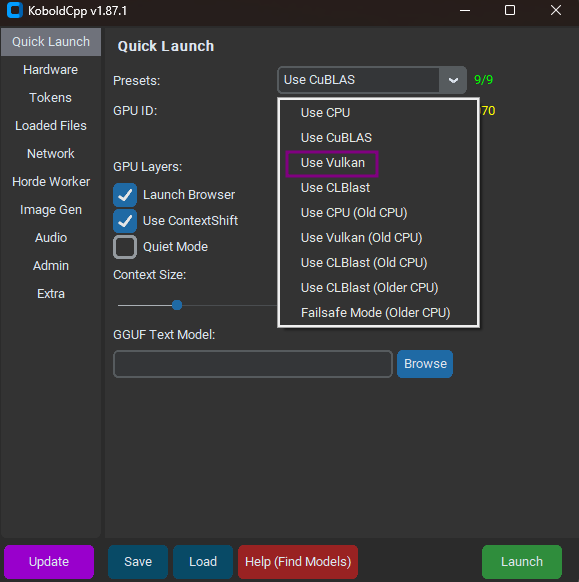Select Use Vulkan from preset list
Screen dimensions: 579x582
click(x=333, y=163)
